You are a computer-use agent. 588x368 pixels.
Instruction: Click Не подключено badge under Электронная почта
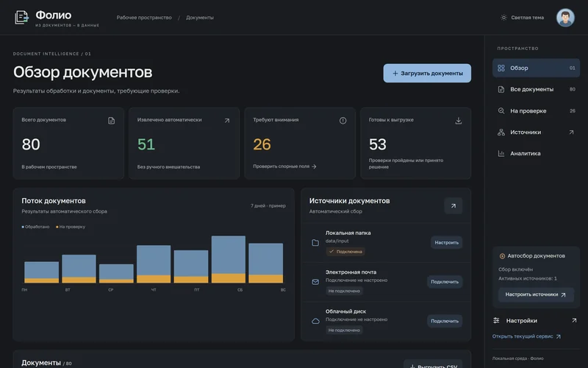point(344,291)
